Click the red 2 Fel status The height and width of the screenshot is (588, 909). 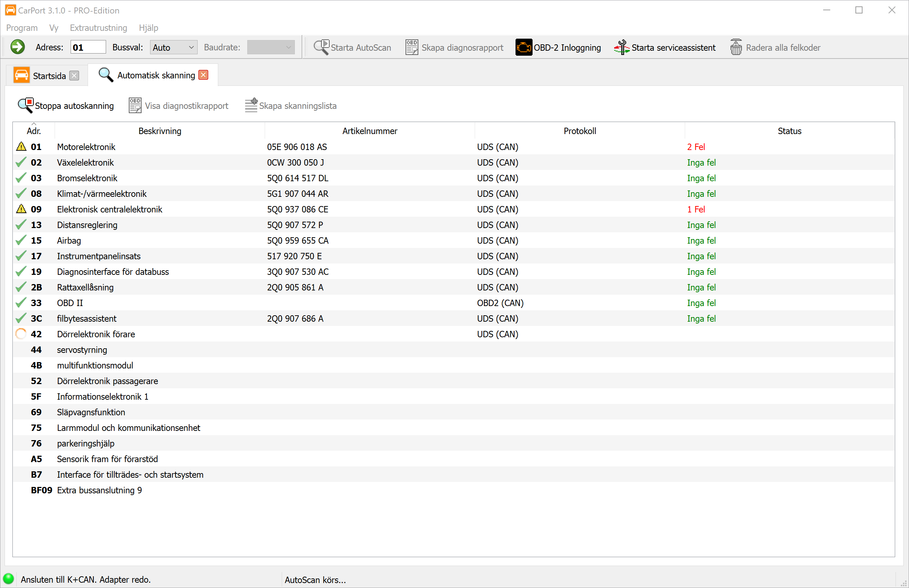[695, 147]
